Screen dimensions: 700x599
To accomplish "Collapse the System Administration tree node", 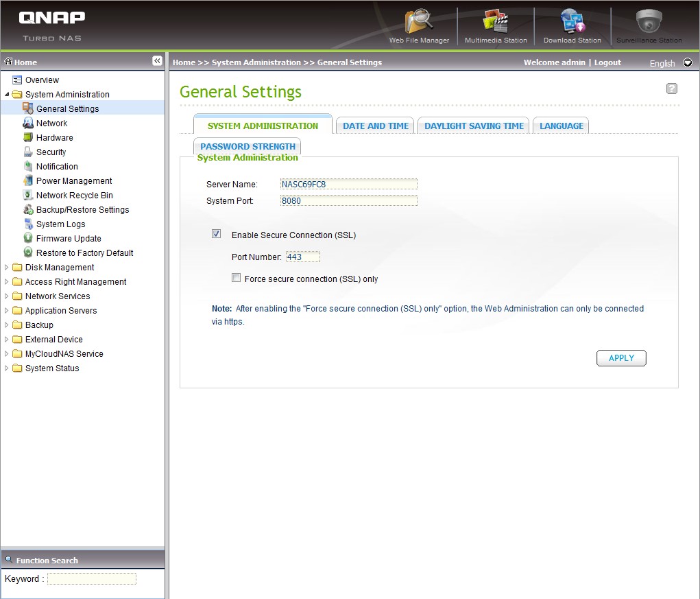I will click(x=7, y=95).
